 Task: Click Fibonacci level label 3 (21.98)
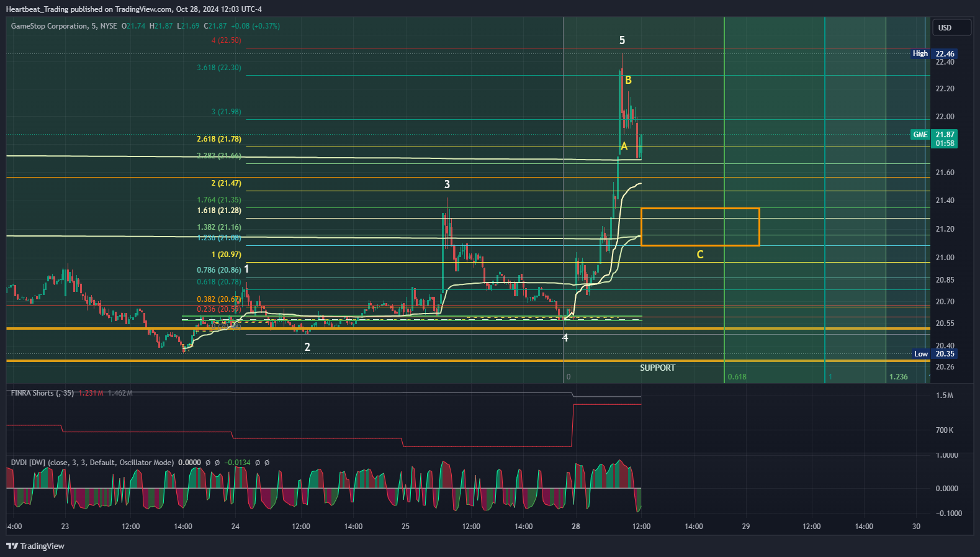click(x=227, y=112)
